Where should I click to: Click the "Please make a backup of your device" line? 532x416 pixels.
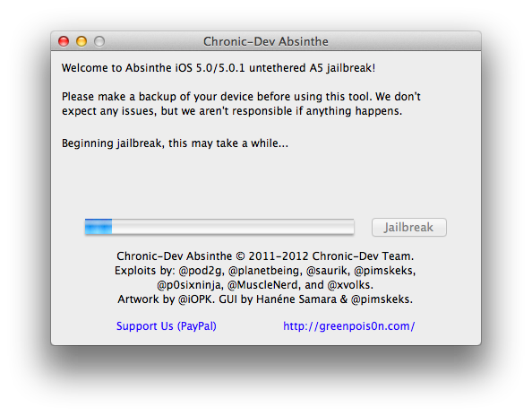(x=241, y=97)
